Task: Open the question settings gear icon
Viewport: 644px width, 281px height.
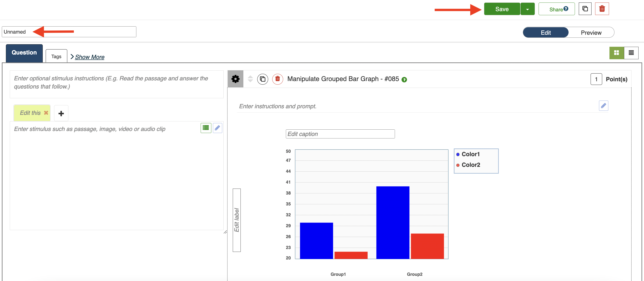Action: [235, 79]
